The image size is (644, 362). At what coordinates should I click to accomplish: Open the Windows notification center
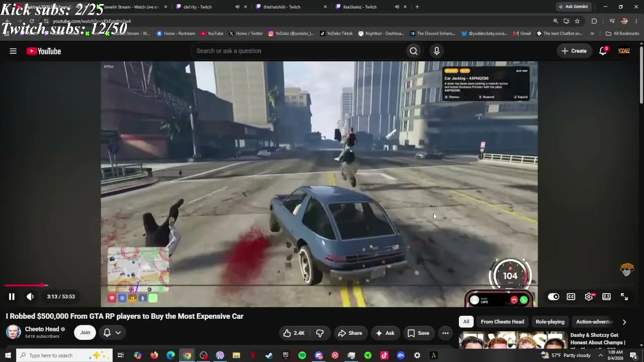[633, 355]
